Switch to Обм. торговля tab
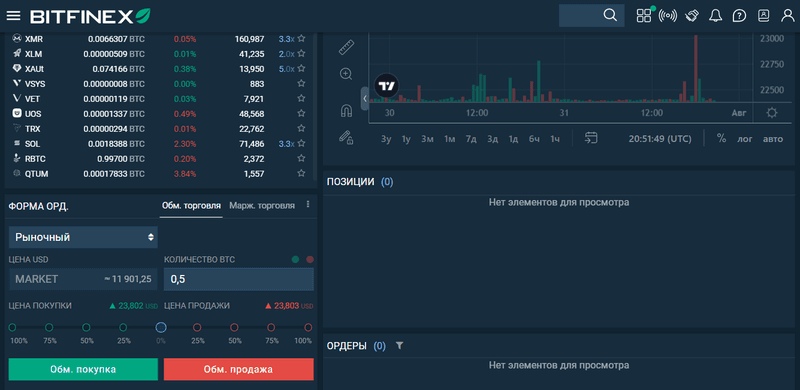Image resolution: width=800 pixels, height=390 pixels. point(191,206)
